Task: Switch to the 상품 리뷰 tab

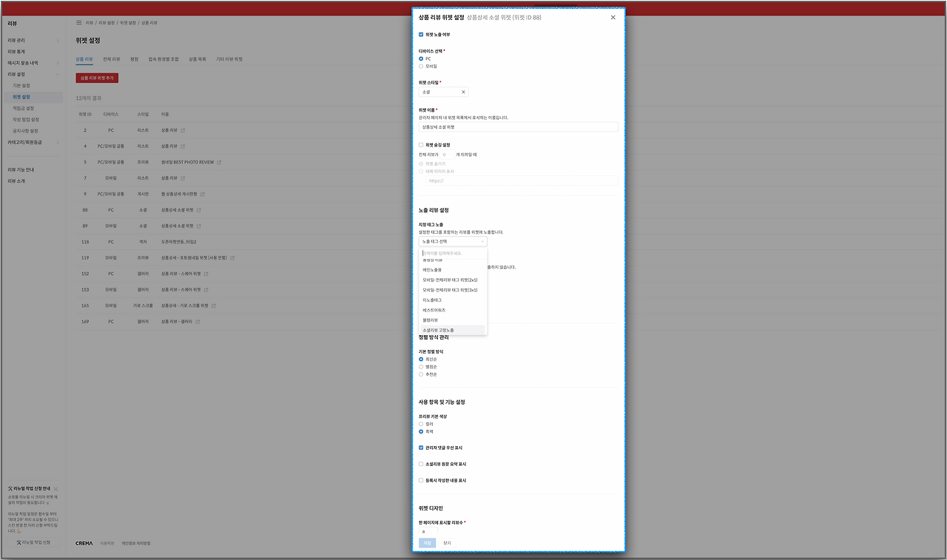Action: coord(84,58)
